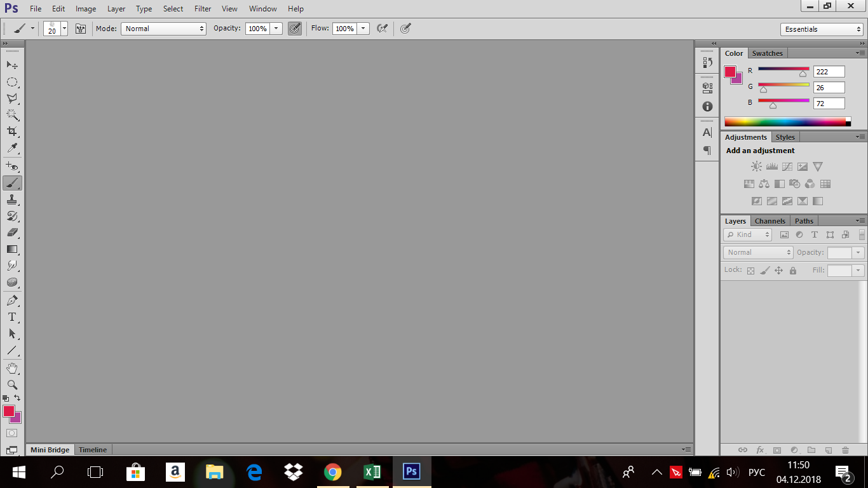Toggle pressure control for opacity
Image resolution: width=868 pixels, height=488 pixels.
295,29
